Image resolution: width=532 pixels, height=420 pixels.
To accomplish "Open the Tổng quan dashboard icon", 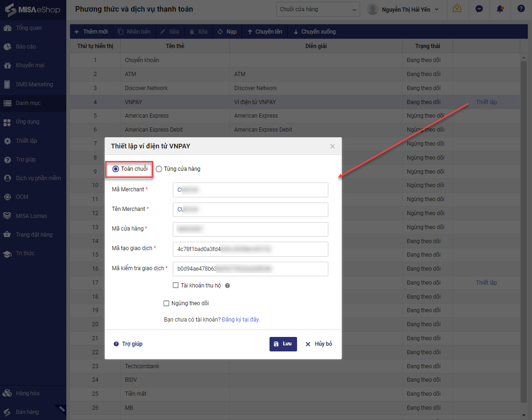I will (7, 28).
